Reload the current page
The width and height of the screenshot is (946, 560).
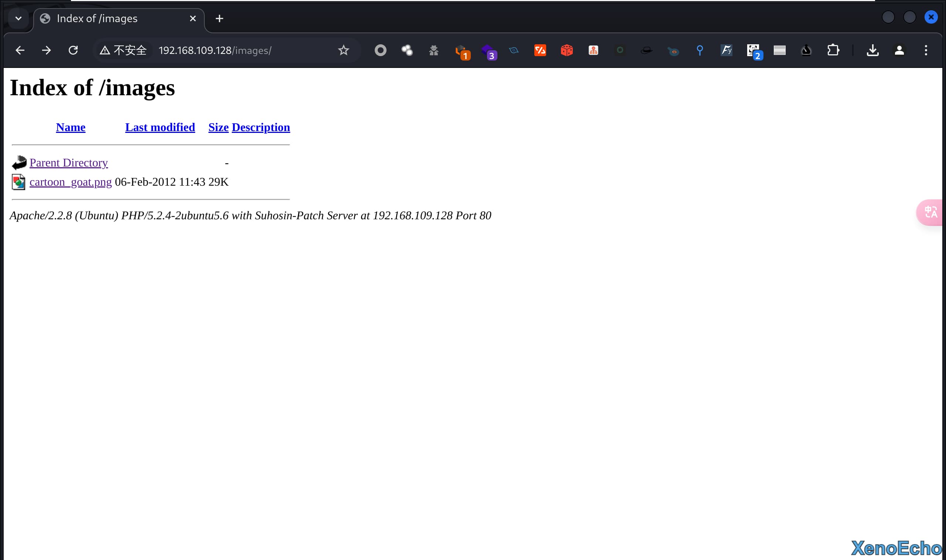point(73,50)
